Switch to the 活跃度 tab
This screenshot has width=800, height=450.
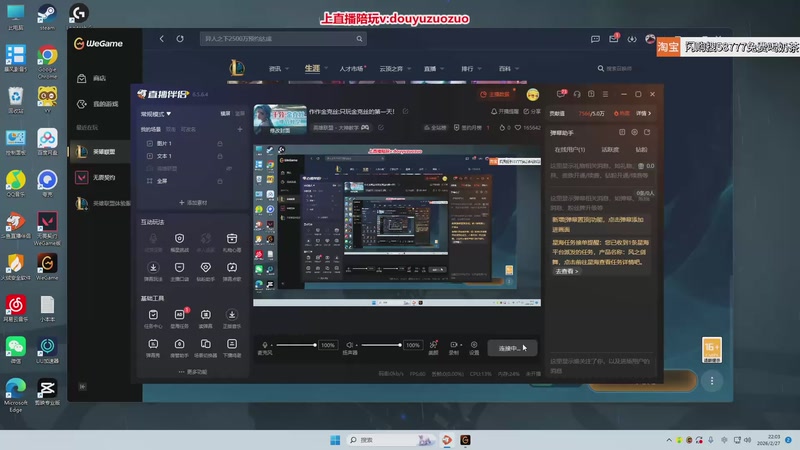coord(610,149)
